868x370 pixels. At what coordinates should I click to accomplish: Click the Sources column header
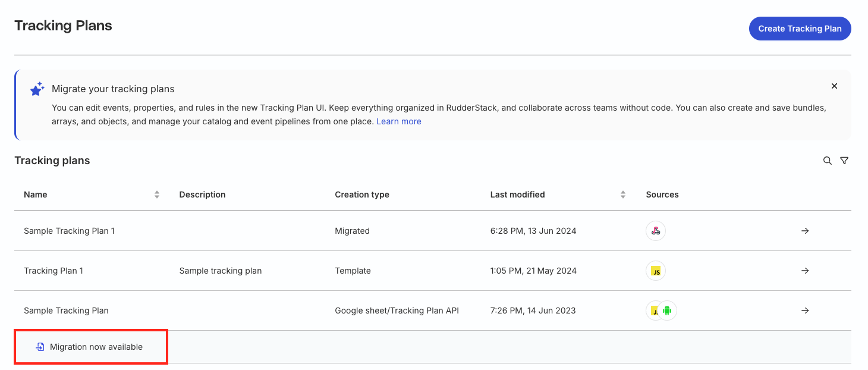pos(662,195)
